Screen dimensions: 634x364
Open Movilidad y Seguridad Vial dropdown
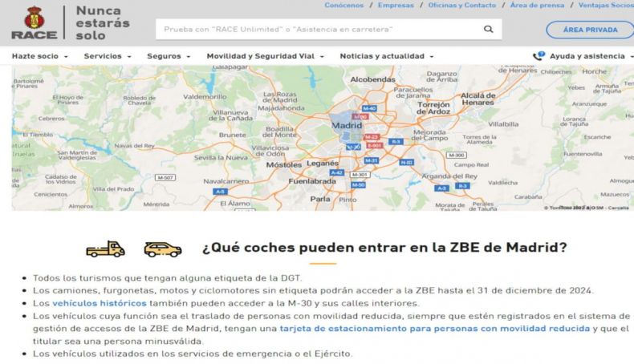266,56
